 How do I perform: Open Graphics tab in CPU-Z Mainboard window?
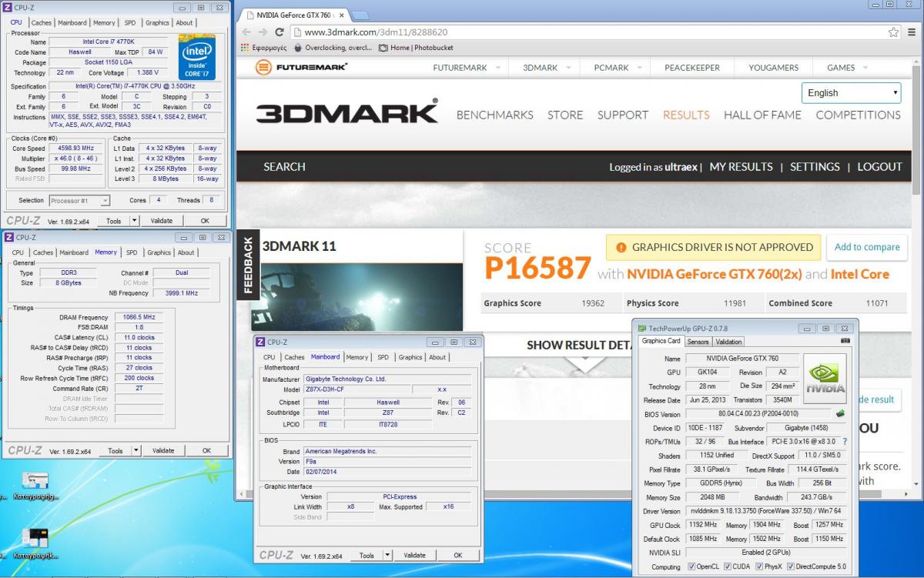coord(410,357)
